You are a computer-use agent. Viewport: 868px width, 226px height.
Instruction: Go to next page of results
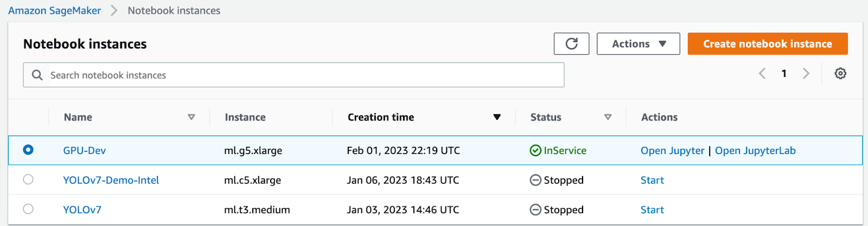pos(806,74)
